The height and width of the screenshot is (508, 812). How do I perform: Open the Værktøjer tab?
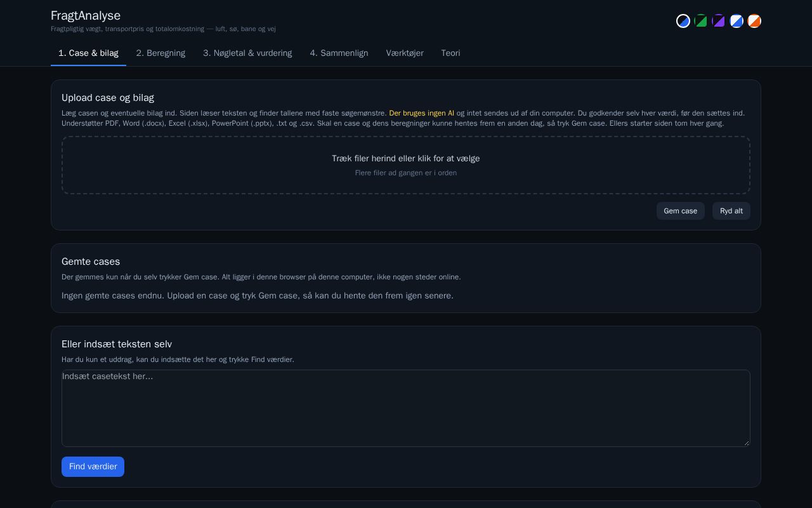tap(405, 53)
